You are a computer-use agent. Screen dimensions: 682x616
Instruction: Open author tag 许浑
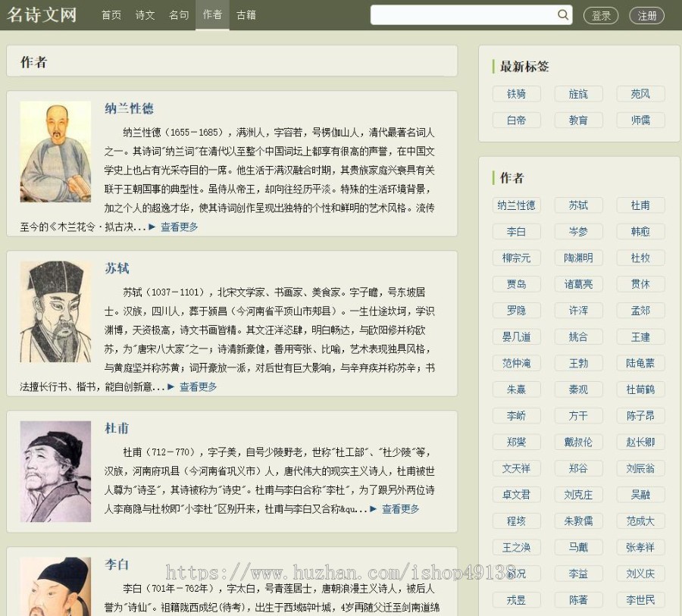coord(578,311)
